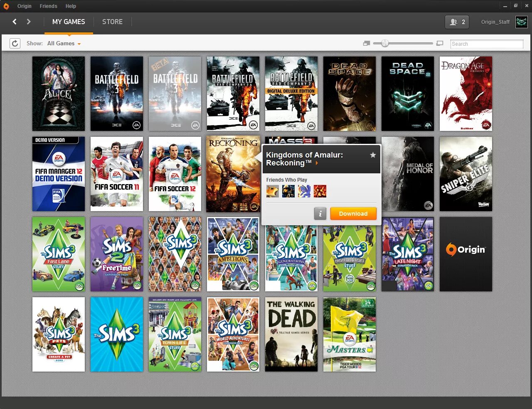
Task: Favorite Kingdoms of Amalur with star
Action: tap(373, 155)
